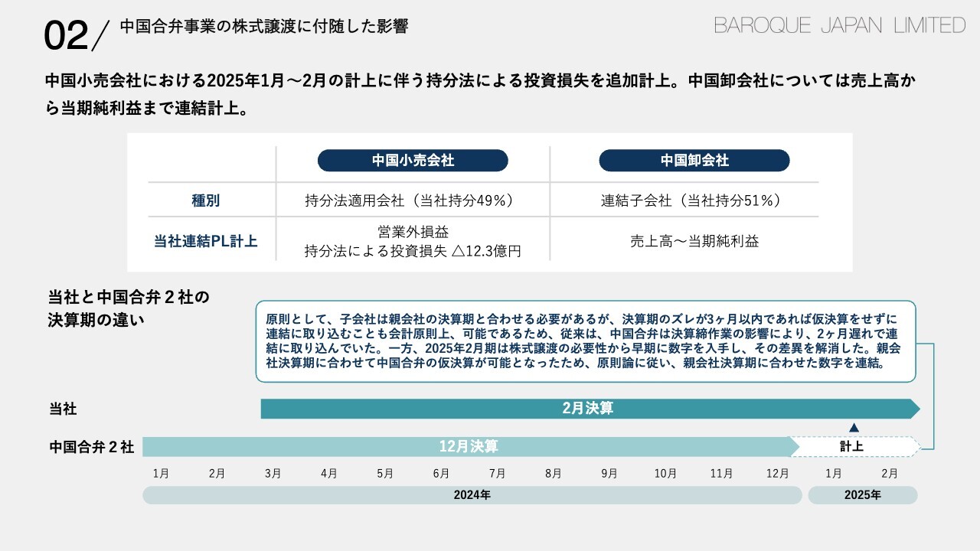Click the 11月 month label
Image resolution: width=980 pixels, height=551 pixels.
tap(722, 474)
